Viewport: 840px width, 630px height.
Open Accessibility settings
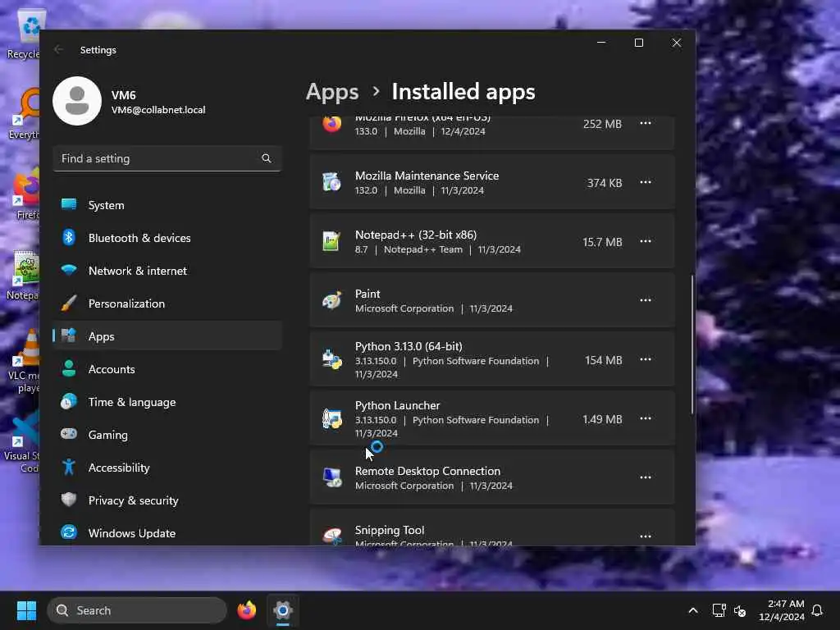[167, 467]
